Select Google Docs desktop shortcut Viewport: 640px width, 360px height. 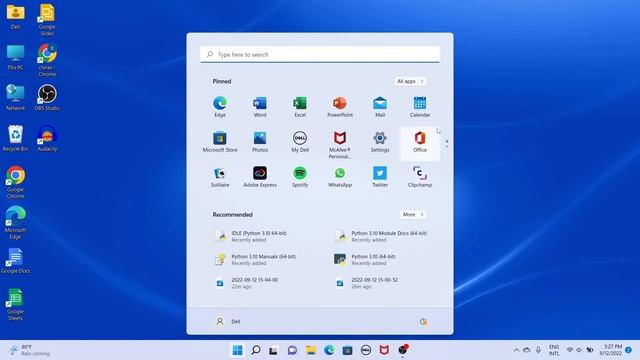coord(15,260)
